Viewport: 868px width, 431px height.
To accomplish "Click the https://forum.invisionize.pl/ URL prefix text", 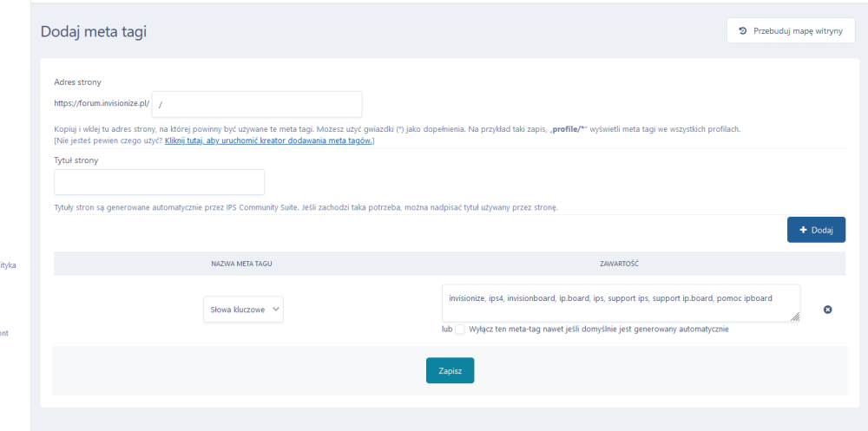I will pyautogui.click(x=101, y=104).
